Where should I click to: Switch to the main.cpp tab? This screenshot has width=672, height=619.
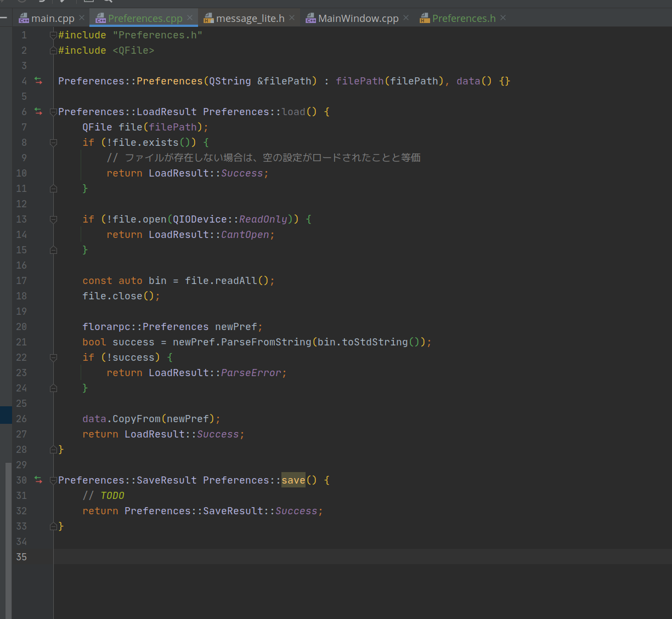[x=52, y=18]
